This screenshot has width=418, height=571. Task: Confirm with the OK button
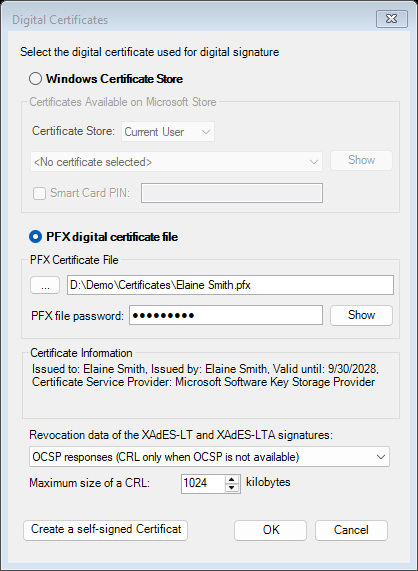click(271, 530)
